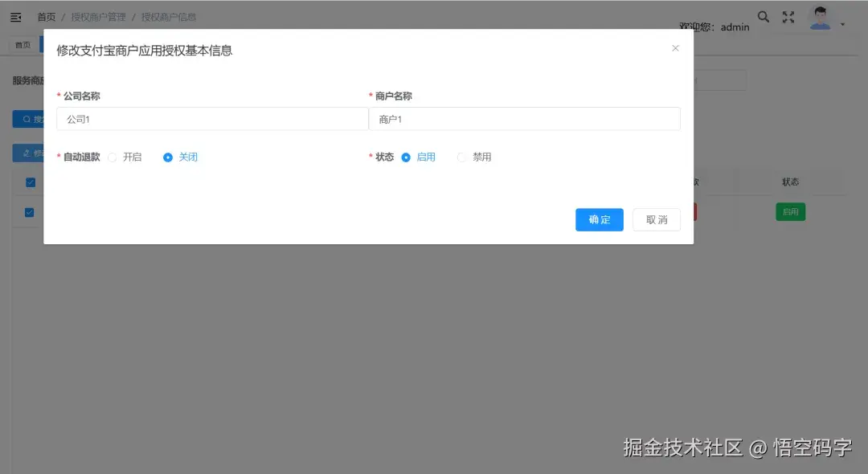Screen dimensions: 868x474
Task: Click the admin user avatar
Action: pos(820,17)
